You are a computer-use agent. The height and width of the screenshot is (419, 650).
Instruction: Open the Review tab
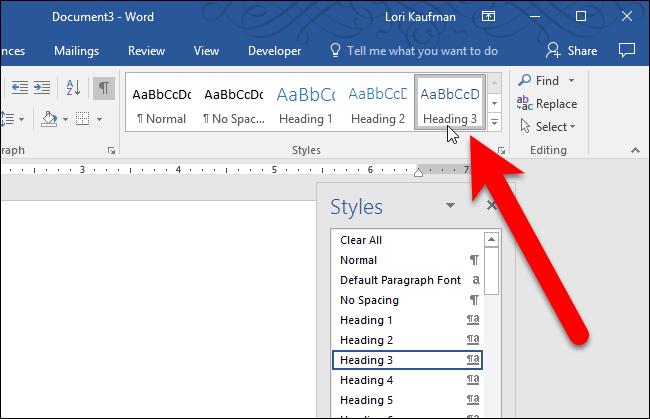pos(146,51)
